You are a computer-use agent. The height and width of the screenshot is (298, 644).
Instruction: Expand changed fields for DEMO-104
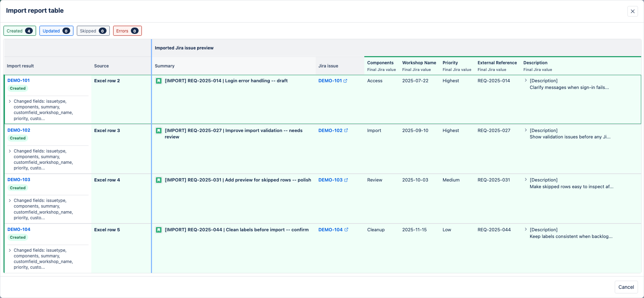pyautogui.click(x=10, y=250)
